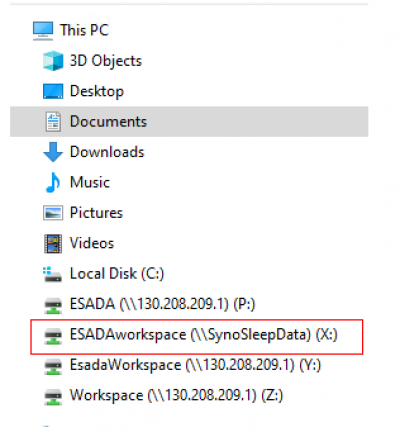Click the Workspace (Z:) drive icon
The width and height of the screenshot is (400, 432).
[53, 397]
